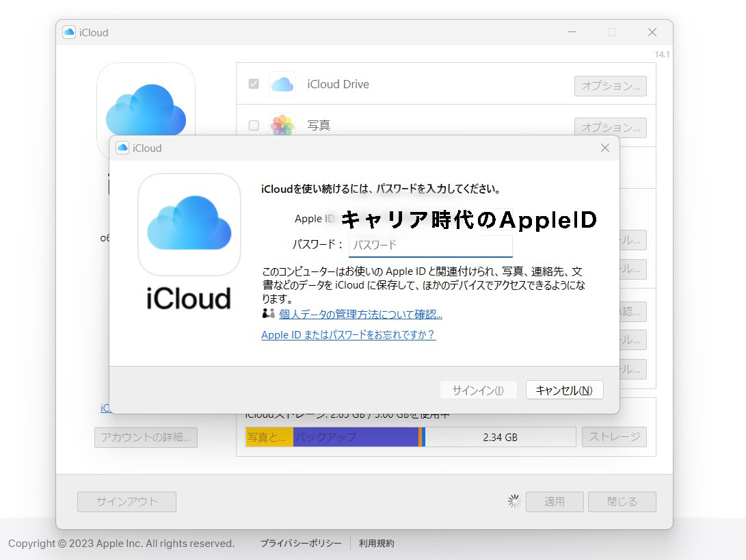746x560 pixels.
Task: Click the iCloud Drive label text
Action: 338,84
